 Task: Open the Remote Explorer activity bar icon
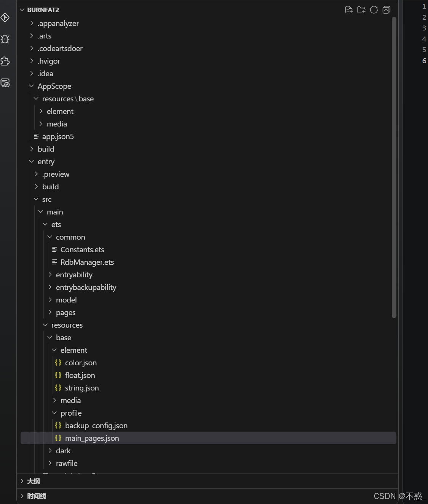pos(5,83)
